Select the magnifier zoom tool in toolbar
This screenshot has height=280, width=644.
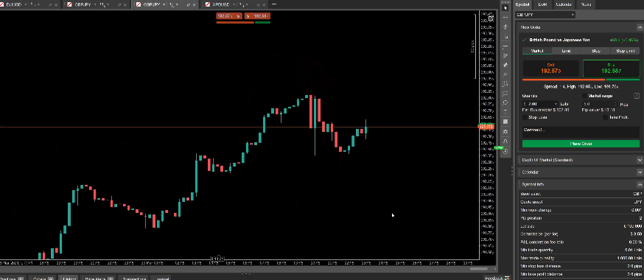click(505, 102)
